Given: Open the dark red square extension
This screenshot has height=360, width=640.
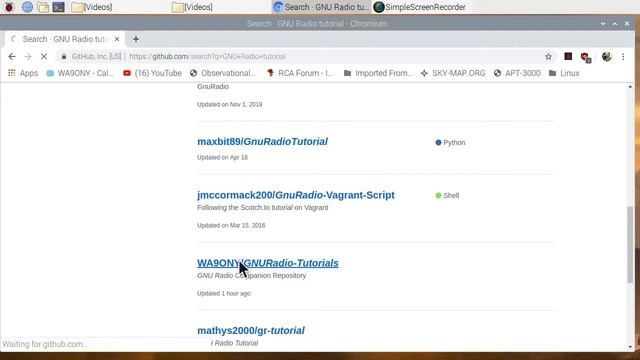Looking at the screenshot, I should 568,56.
